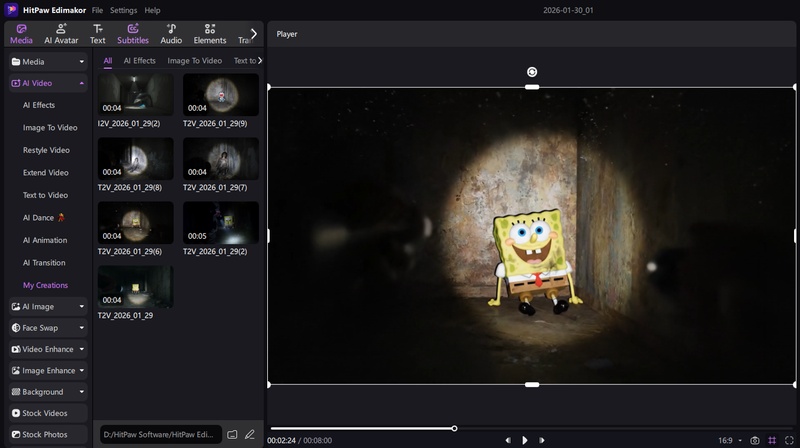Open the Settings menu

(x=123, y=10)
